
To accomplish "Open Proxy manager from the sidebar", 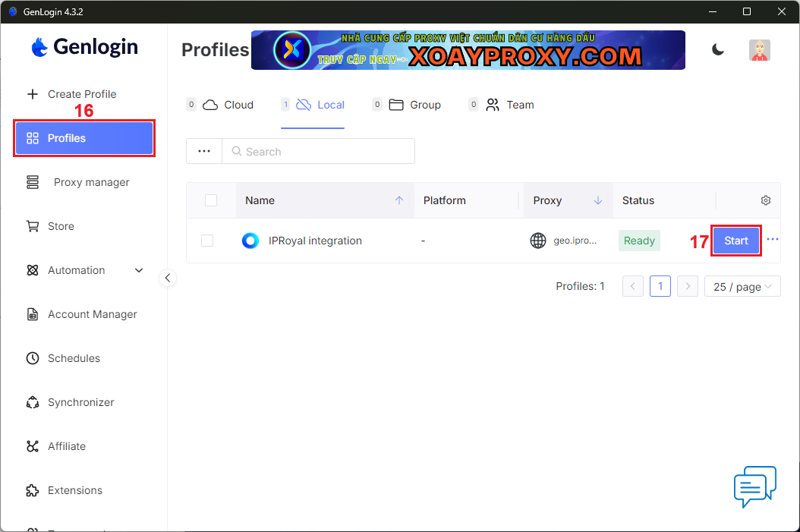I will [x=91, y=182].
